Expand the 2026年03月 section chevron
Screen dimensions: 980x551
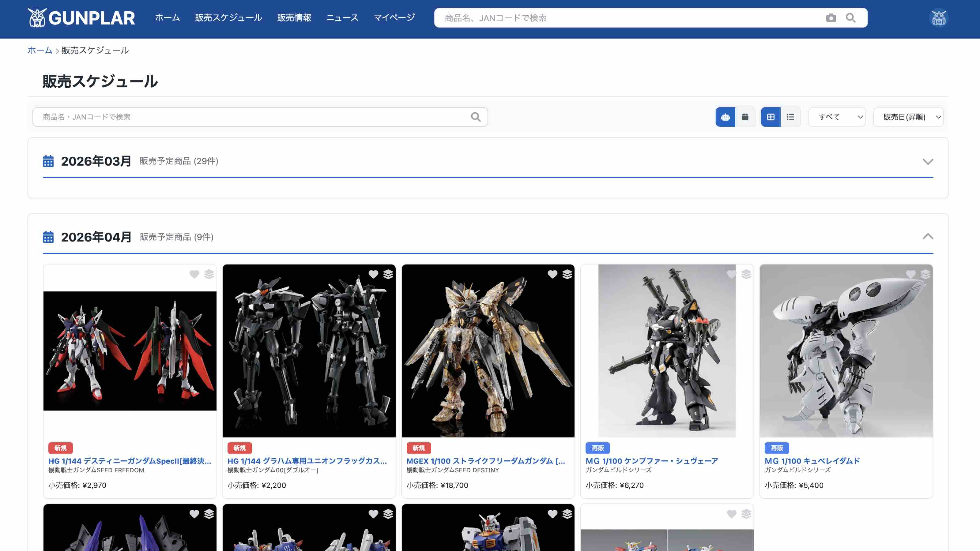click(x=928, y=162)
